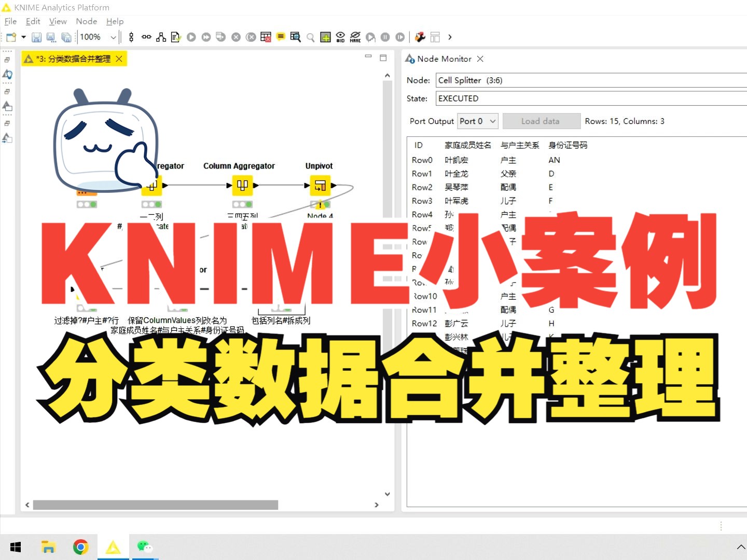
Task: Click the loop step execution icon
Action: (x=370, y=37)
